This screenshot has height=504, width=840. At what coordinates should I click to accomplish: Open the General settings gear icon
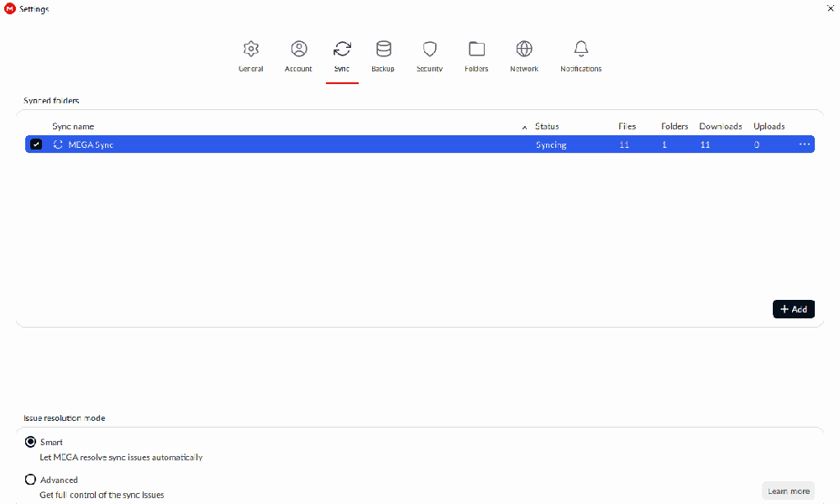pyautogui.click(x=250, y=50)
